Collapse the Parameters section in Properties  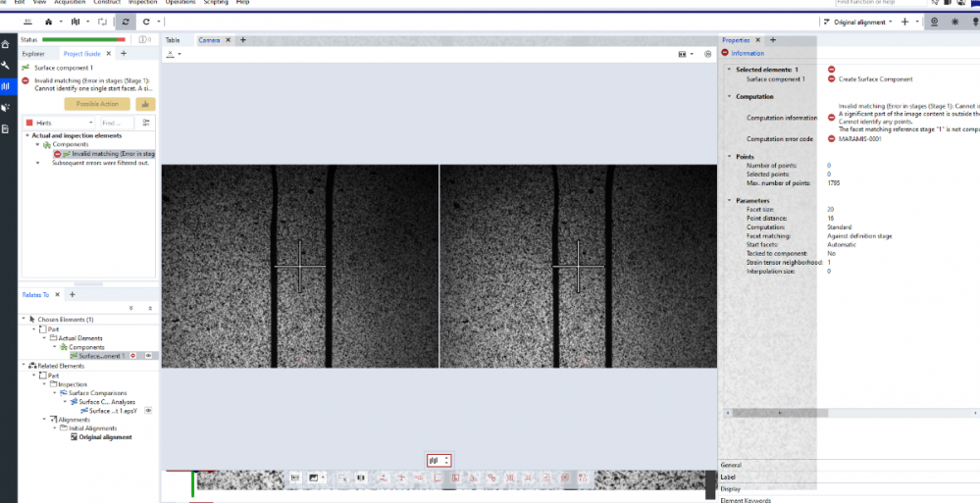[730, 201]
